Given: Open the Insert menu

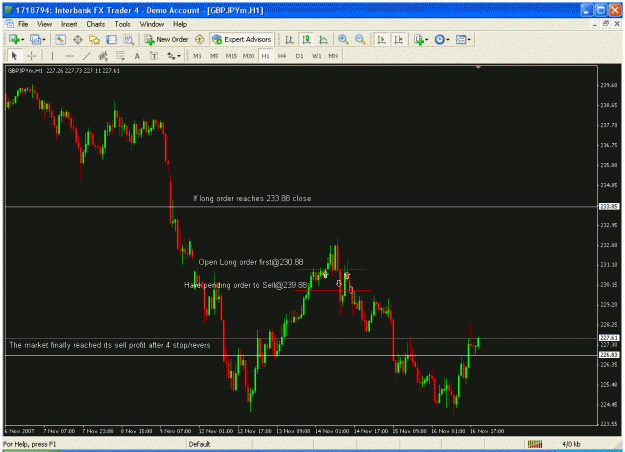Looking at the screenshot, I should click(69, 24).
